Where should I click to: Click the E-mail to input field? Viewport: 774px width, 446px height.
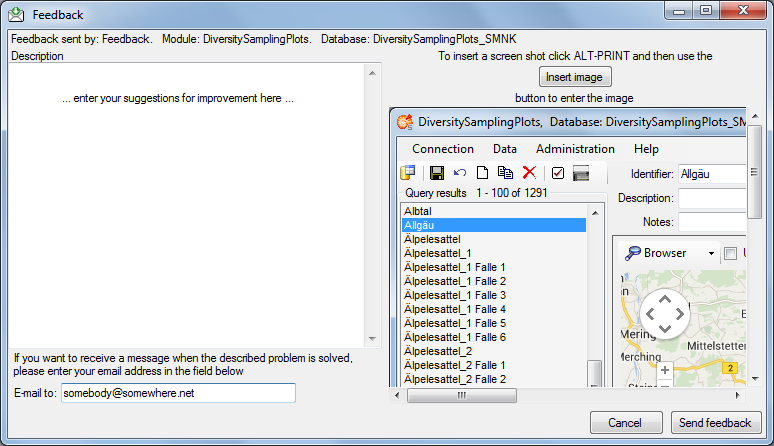pos(178,393)
